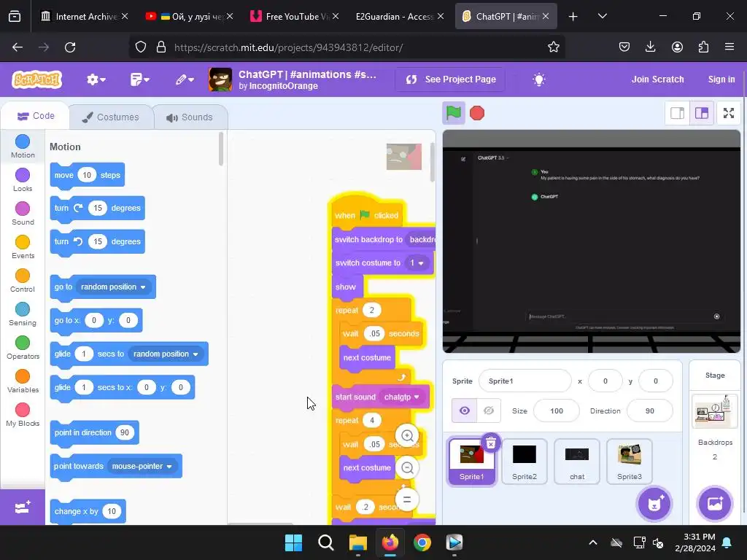Switch to small stage layout
Viewport: 747px width, 560px height.
tap(677, 113)
